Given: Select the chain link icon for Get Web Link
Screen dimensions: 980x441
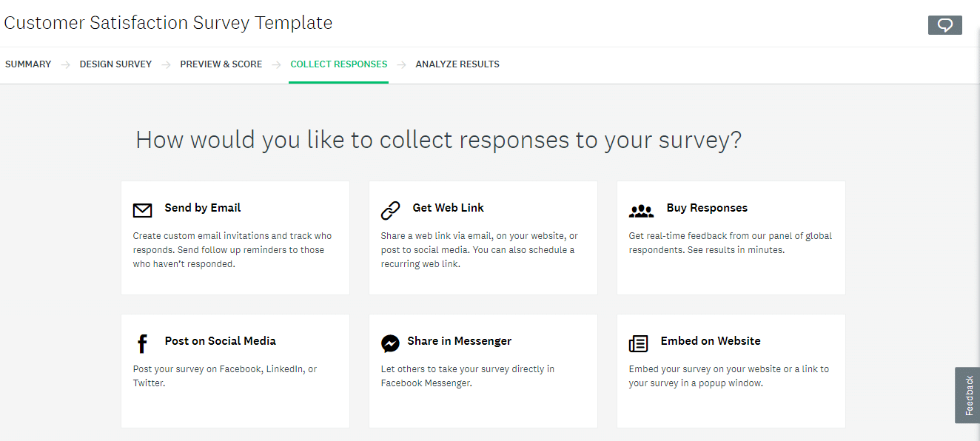Looking at the screenshot, I should click(390, 210).
